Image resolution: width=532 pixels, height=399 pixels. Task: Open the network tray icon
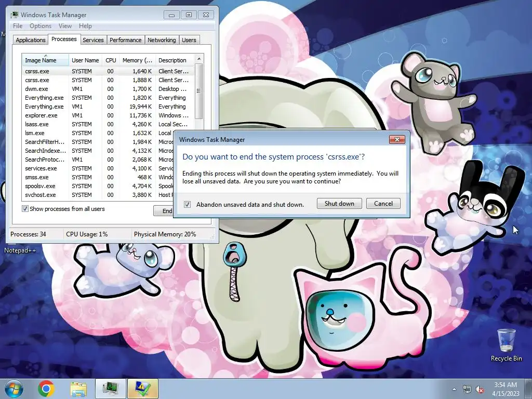[x=467, y=389]
